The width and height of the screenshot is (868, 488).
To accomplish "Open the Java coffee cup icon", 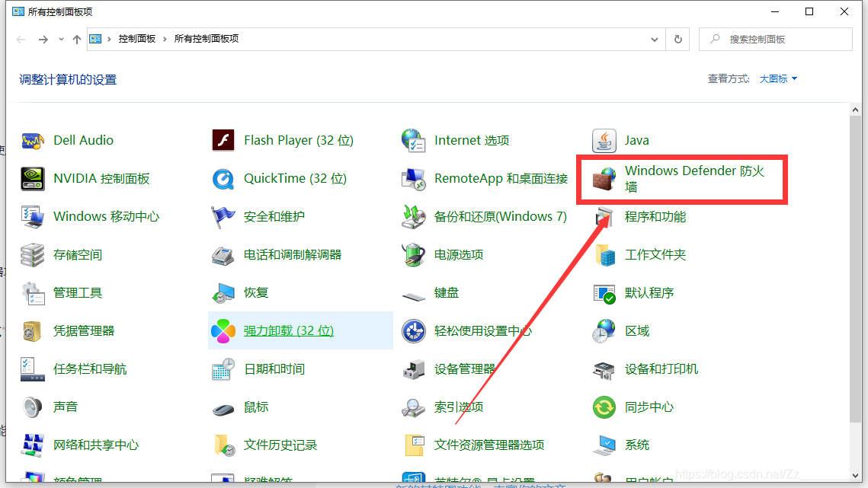I will [x=604, y=141].
